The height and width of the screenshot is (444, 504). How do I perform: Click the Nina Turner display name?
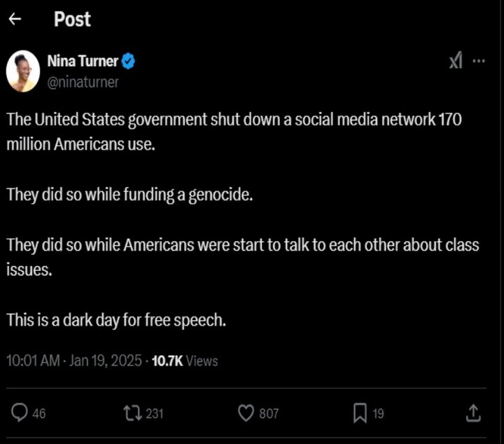83,62
